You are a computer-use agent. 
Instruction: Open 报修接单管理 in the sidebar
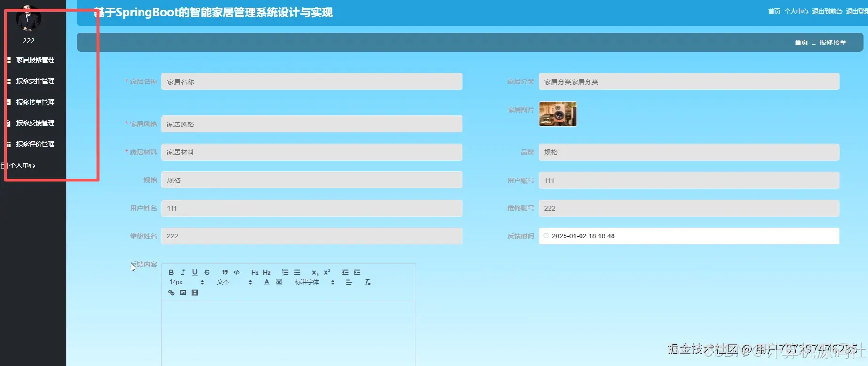35,102
